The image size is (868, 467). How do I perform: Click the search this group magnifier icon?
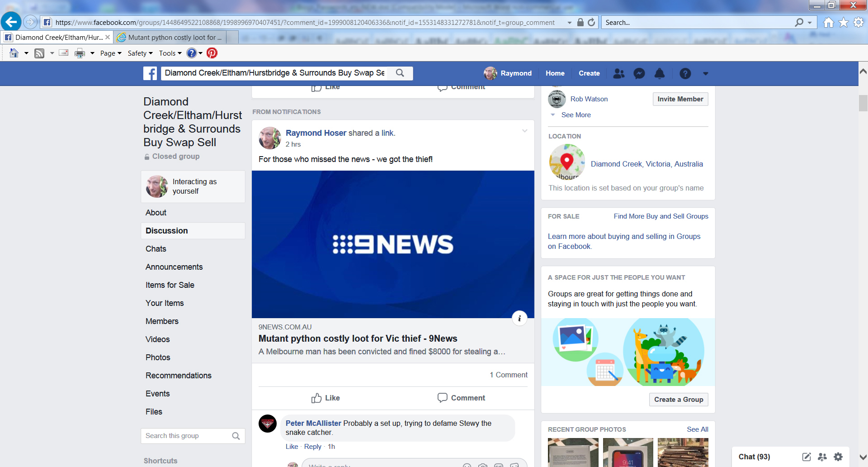(236, 436)
